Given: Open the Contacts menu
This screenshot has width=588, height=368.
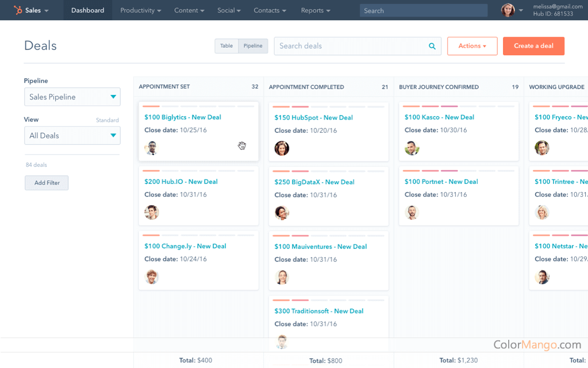Looking at the screenshot, I should pyautogui.click(x=270, y=10).
